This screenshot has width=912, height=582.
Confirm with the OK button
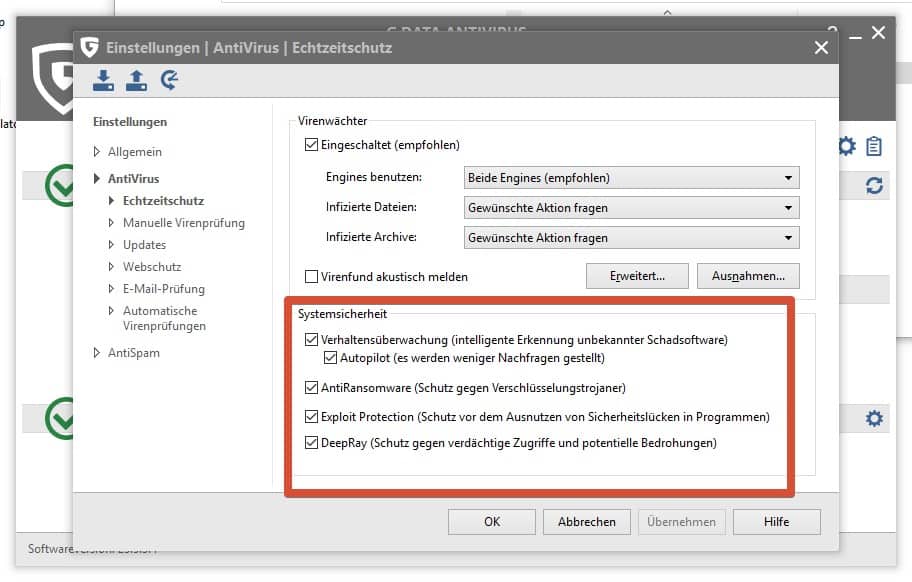click(491, 522)
